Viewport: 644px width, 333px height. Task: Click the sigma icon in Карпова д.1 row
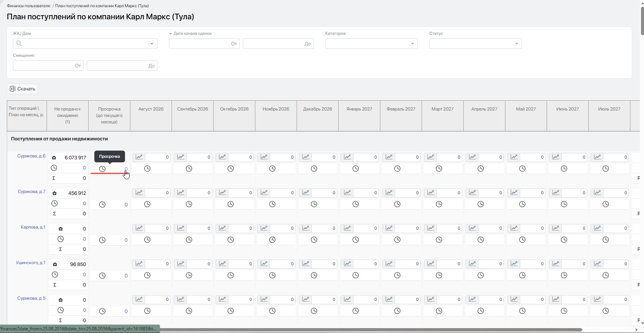point(61,249)
